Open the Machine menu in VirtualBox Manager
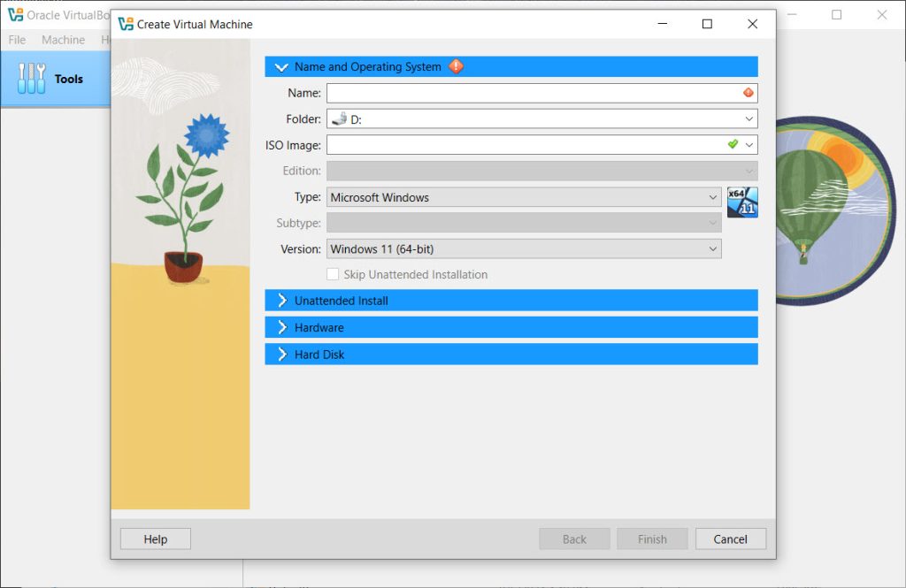906x588 pixels. (63, 40)
